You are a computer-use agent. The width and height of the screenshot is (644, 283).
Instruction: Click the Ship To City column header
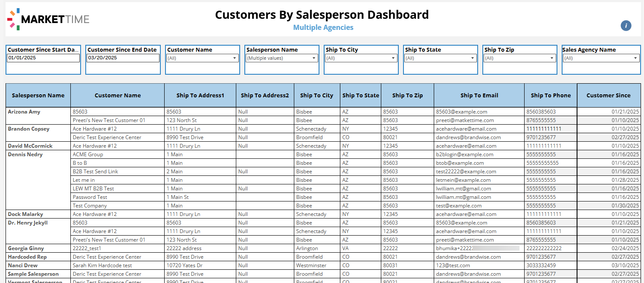click(317, 95)
